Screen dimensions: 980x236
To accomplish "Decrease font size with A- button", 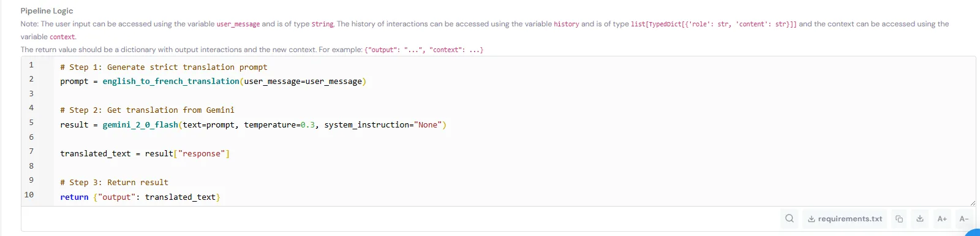I will point(963,219).
